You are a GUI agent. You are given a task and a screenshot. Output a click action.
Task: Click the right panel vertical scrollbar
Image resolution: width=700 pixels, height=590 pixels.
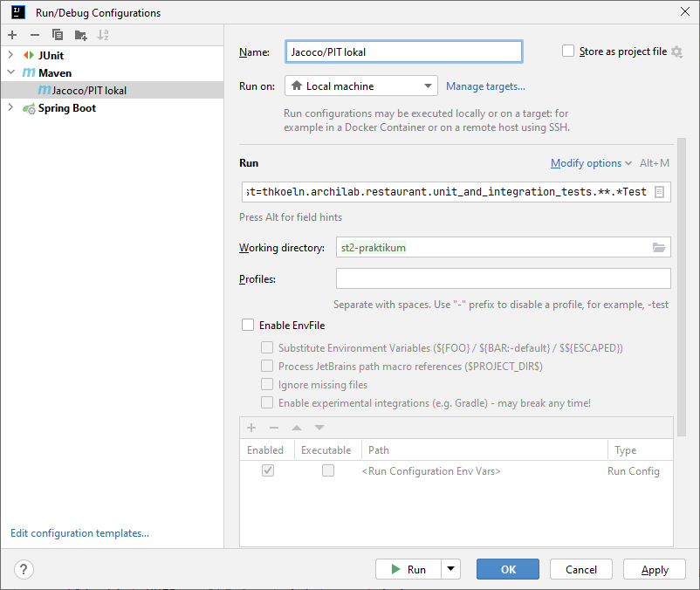point(682,287)
